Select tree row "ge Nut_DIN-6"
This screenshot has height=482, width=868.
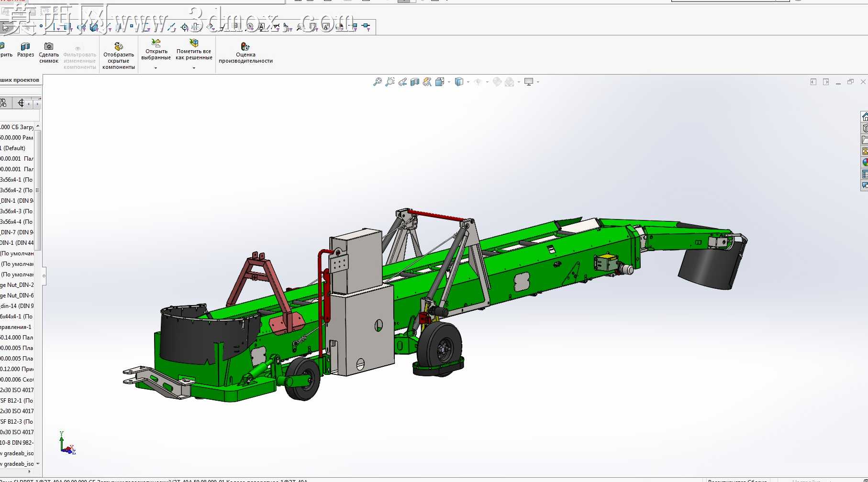click(x=17, y=296)
